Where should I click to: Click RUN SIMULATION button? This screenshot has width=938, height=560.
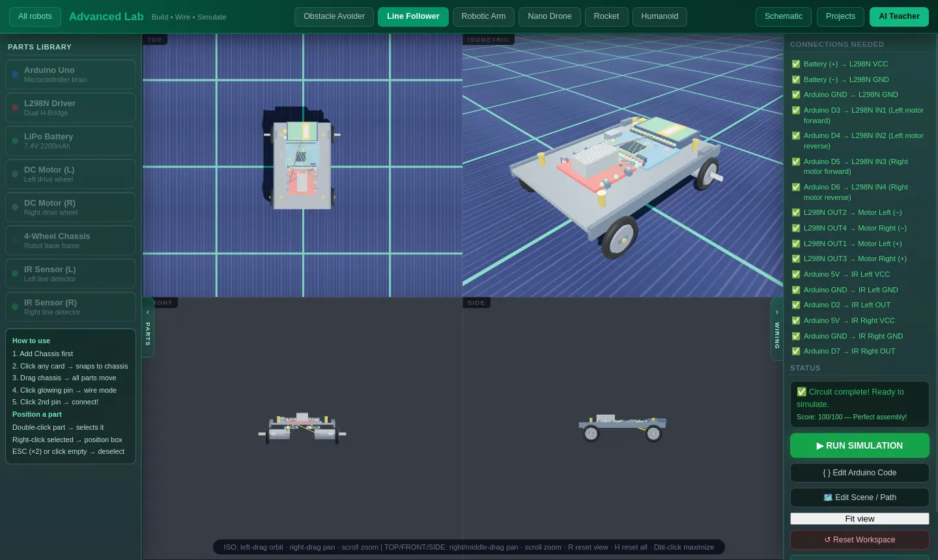click(860, 445)
